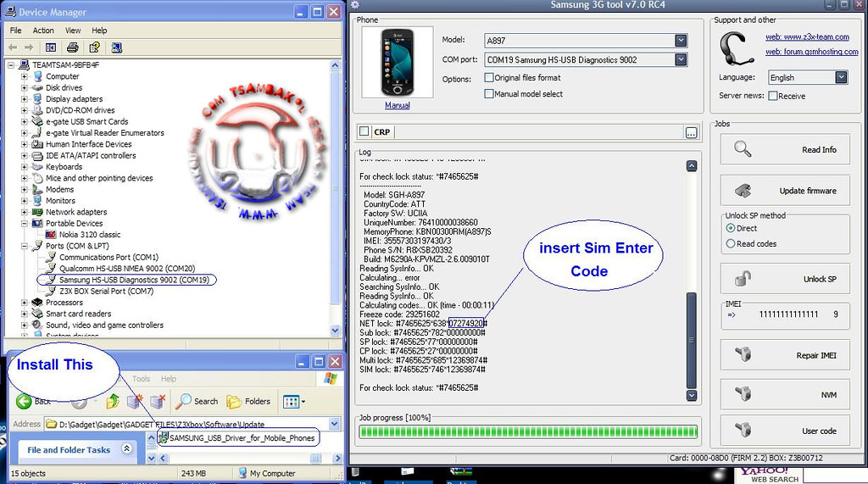The height and width of the screenshot is (484, 868).
Task: Click the A897 phone thumbnail image
Action: [398, 62]
